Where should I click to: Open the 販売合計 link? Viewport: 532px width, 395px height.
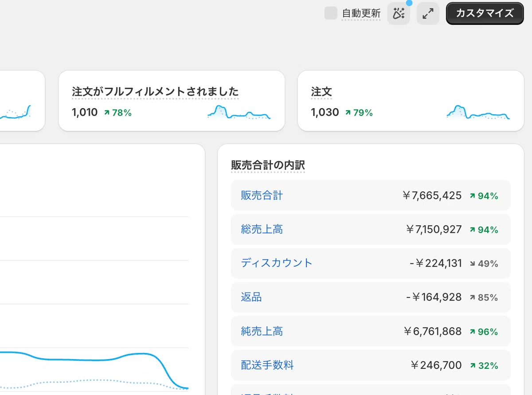[x=262, y=196]
